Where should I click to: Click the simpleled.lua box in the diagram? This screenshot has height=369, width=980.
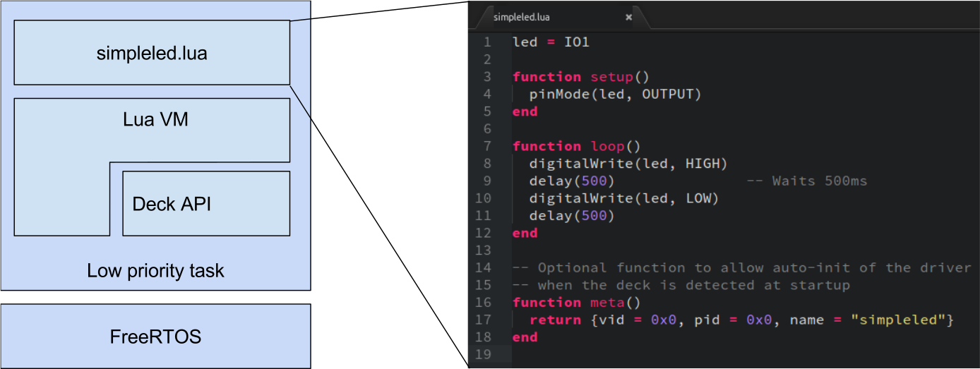pos(152,53)
